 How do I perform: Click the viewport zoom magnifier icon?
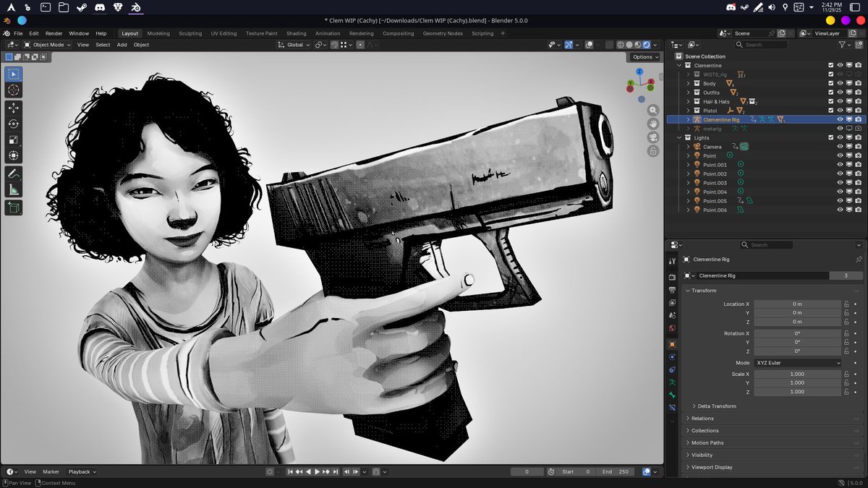click(x=653, y=111)
